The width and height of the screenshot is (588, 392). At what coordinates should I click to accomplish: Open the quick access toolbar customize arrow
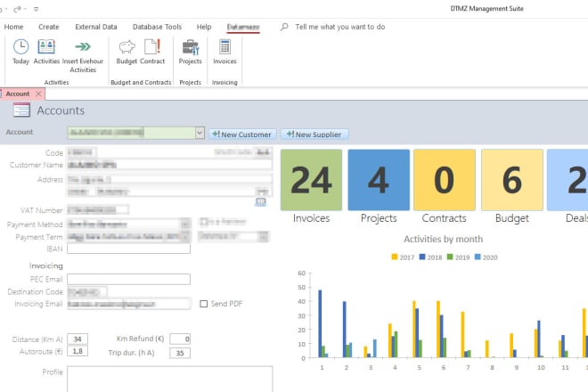pyautogui.click(x=36, y=9)
